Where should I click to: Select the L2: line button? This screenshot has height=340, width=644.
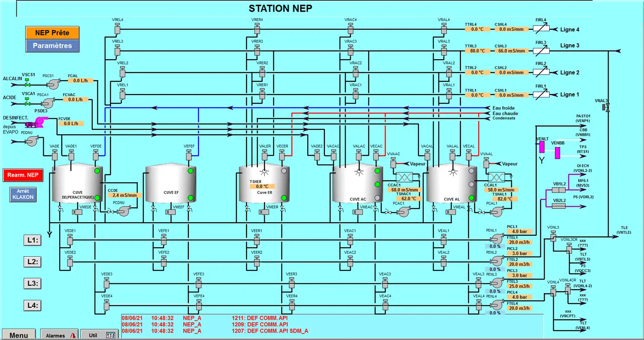[x=33, y=262]
